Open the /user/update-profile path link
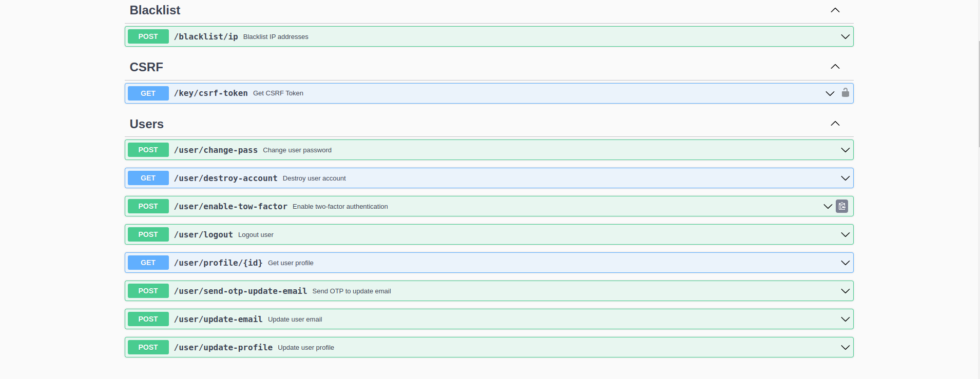This screenshot has height=379, width=980. pyautogui.click(x=223, y=347)
